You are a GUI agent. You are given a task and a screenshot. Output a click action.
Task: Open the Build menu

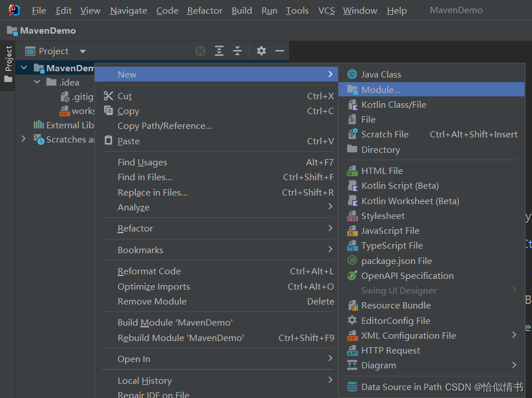coord(241,10)
